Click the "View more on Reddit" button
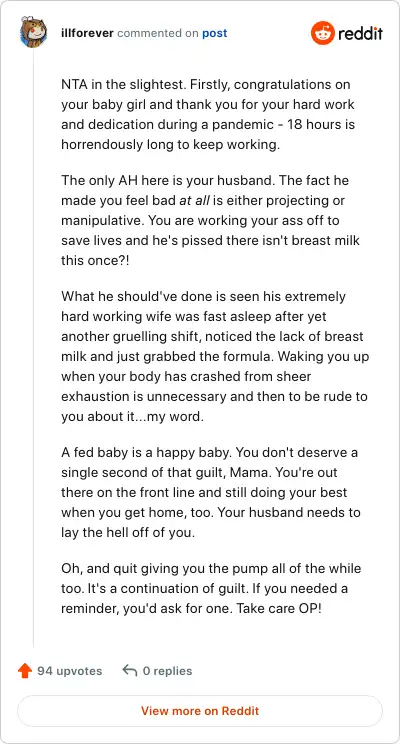The width and height of the screenshot is (400, 744). (x=200, y=711)
